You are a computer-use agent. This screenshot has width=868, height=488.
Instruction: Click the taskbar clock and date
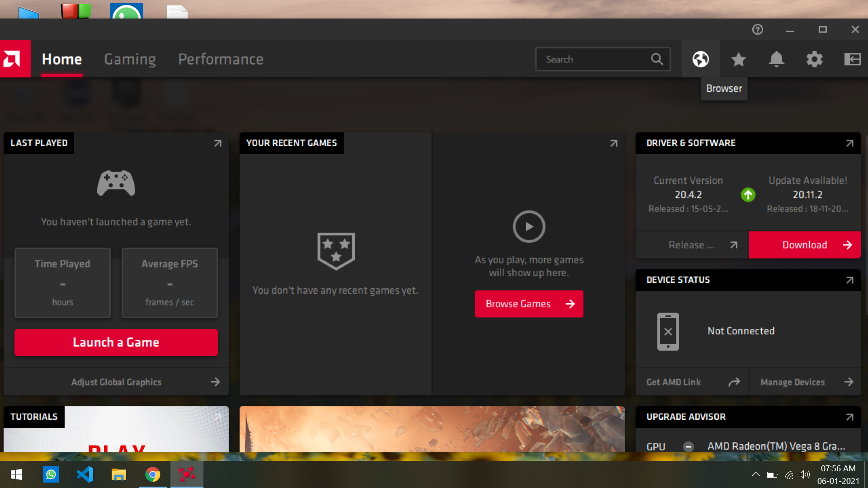[x=838, y=474]
